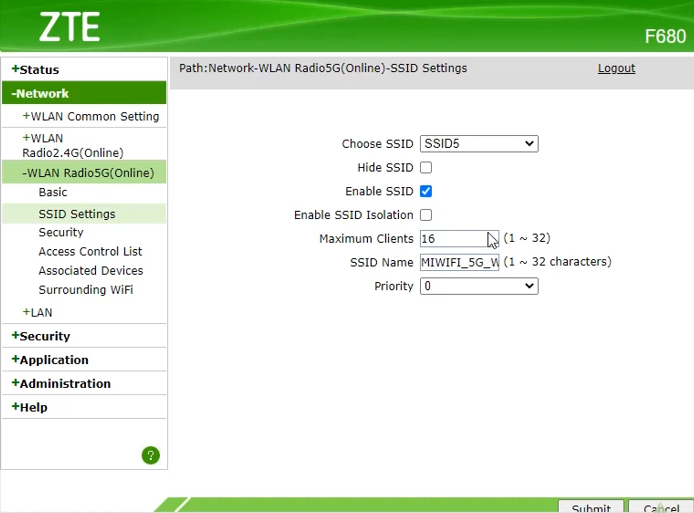Collapse the Network menu section
Viewport: 694px width, 513px height.
coord(41,94)
